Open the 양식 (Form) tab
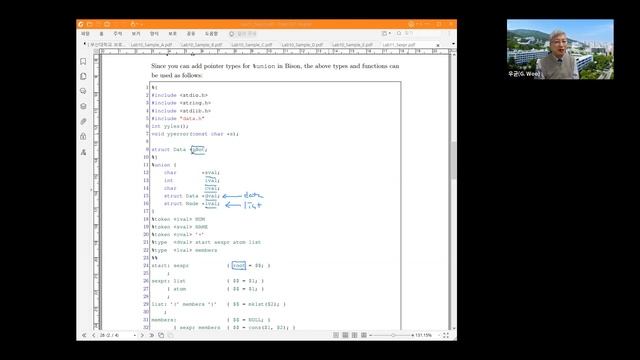The width and height of the screenshot is (640, 360). coord(154,33)
